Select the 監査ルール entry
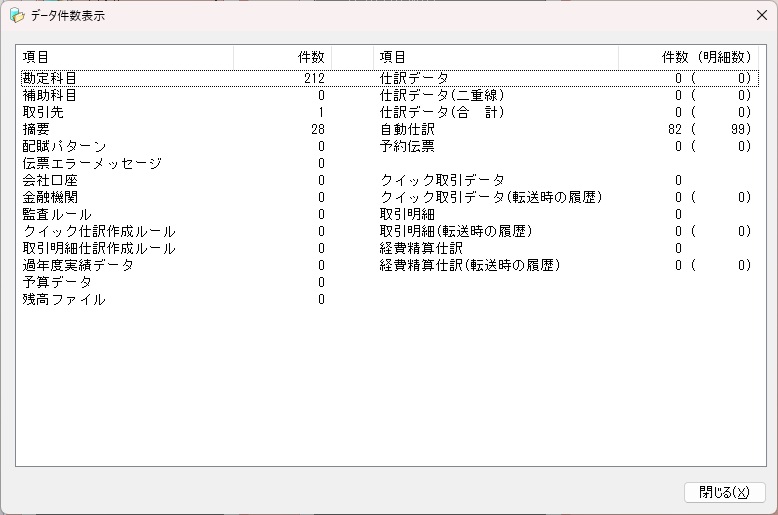The height and width of the screenshot is (515, 778). [x=57, y=214]
